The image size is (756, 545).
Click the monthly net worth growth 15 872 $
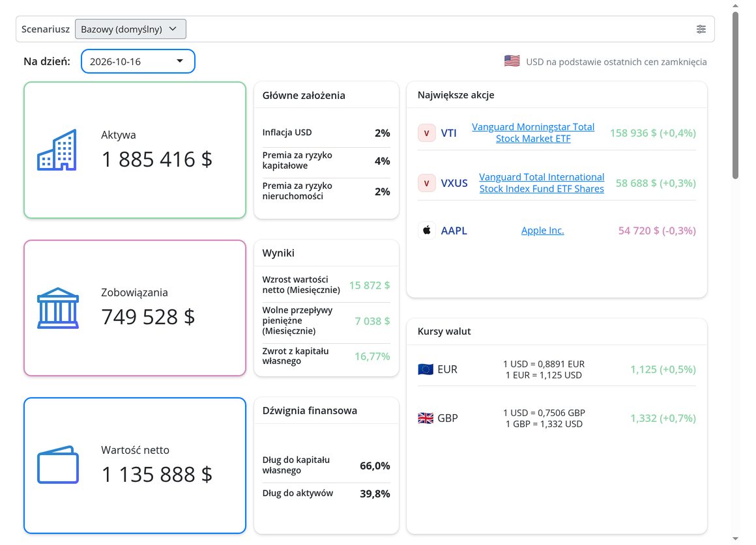(x=370, y=285)
